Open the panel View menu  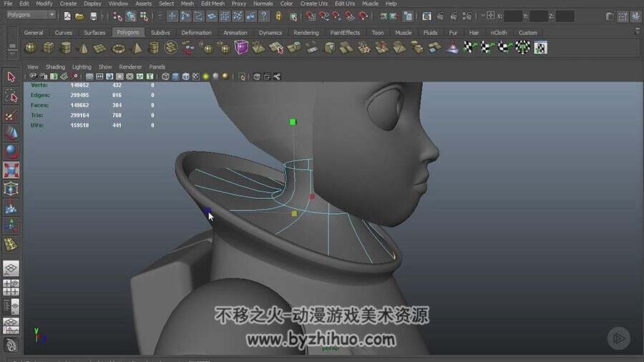pyautogui.click(x=32, y=67)
